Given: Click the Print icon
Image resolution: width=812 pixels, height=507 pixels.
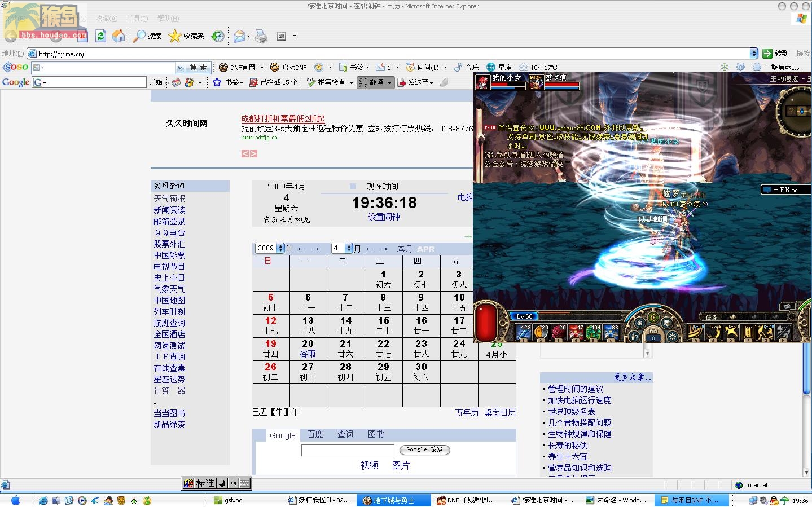Looking at the screenshot, I should pos(261,36).
